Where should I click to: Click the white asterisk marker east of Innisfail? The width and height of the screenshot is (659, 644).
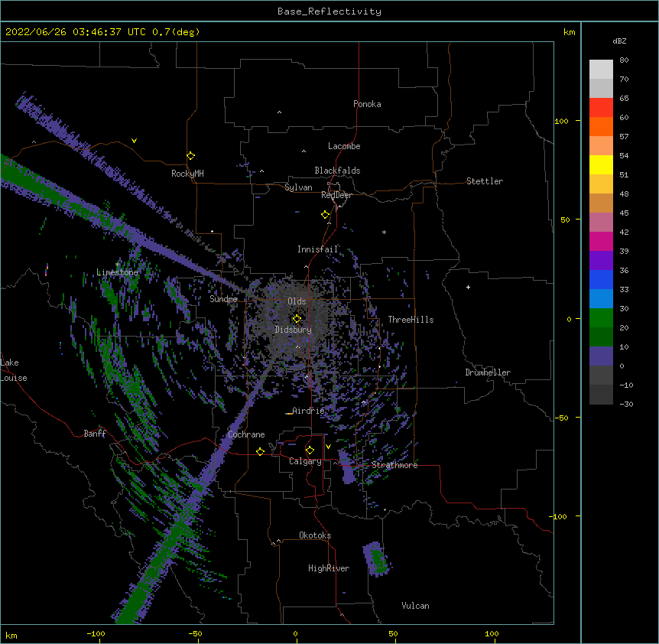(x=384, y=232)
